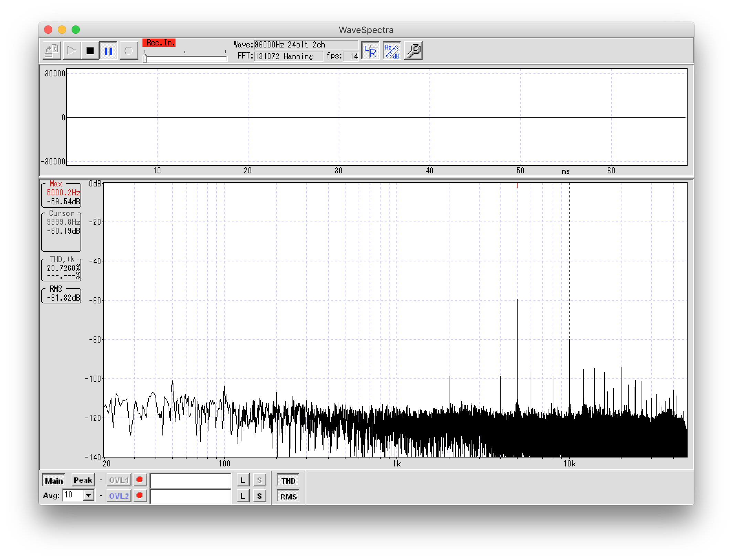
Task: Click the Play triangle button
Action: point(72,51)
